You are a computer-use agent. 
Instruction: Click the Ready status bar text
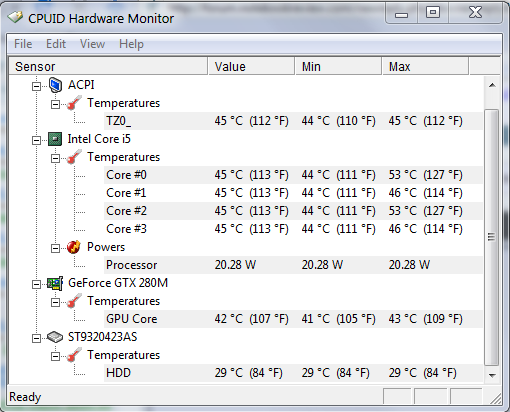25,397
